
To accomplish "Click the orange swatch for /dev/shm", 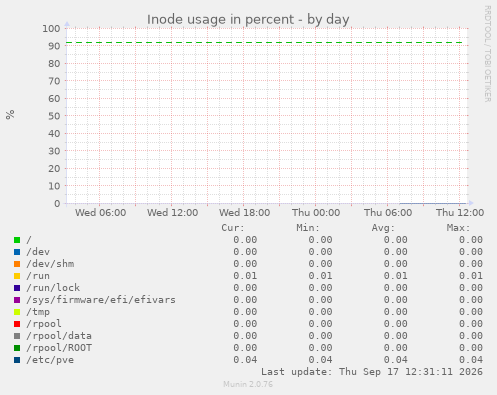I will pos(17,264).
